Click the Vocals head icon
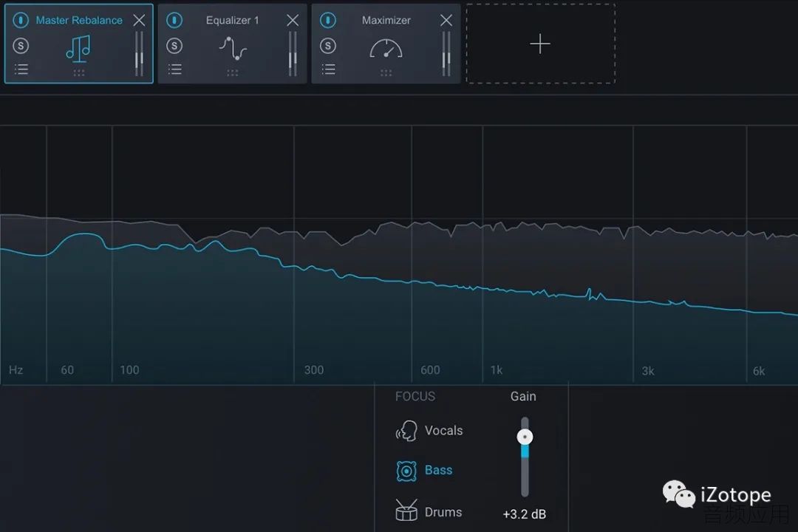This screenshot has width=798, height=532. click(406, 431)
